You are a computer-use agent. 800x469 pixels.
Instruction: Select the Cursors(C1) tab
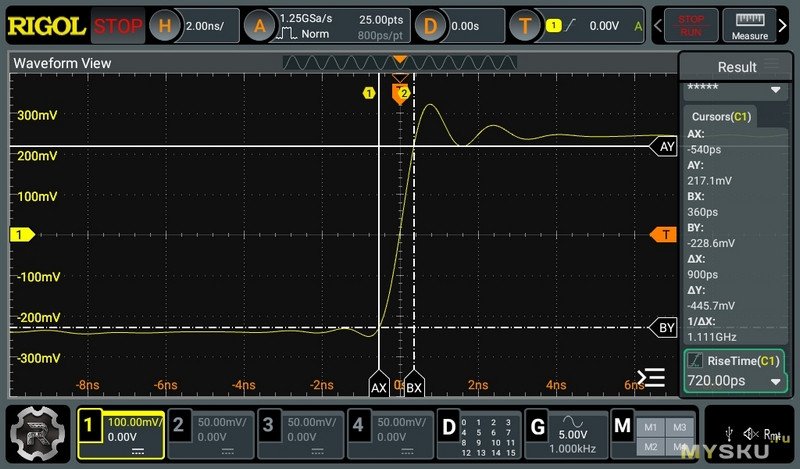(721, 117)
